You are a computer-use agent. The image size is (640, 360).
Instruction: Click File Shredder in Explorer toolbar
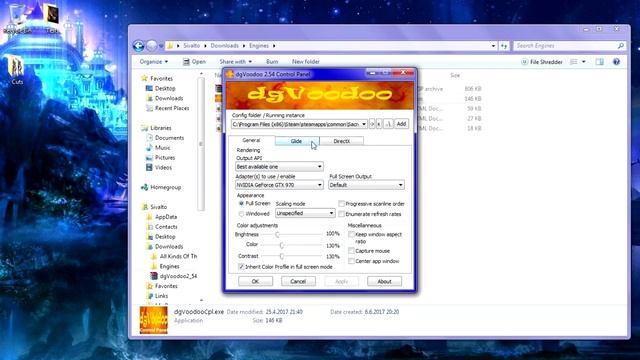tap(542, 62)
